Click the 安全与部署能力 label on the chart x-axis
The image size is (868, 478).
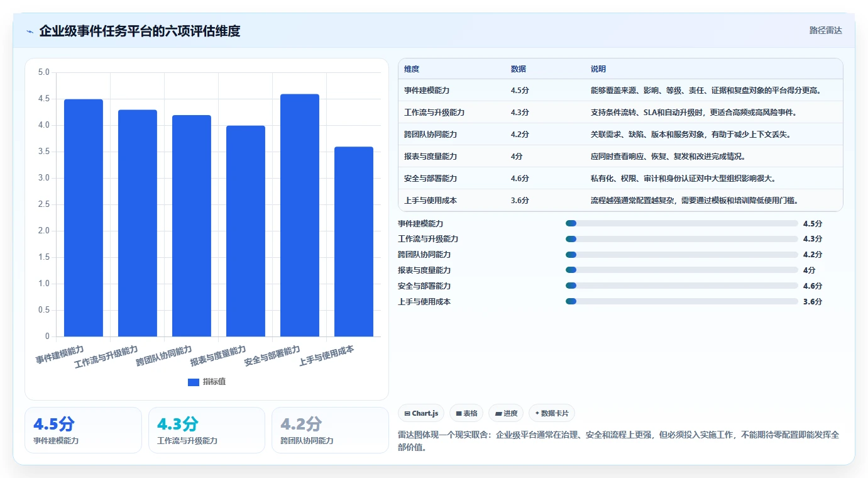pyautogui.click(x=272, y=356)
